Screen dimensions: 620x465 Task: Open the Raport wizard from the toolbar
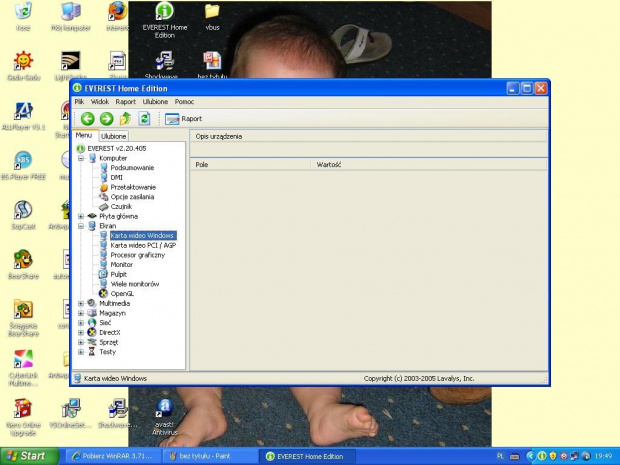click(183, 119)
